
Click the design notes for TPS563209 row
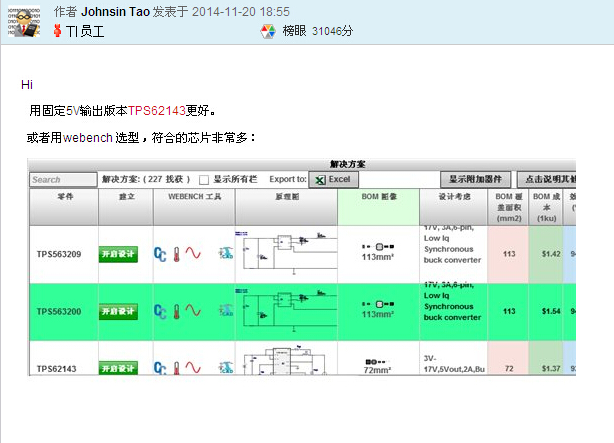[453, 254]
